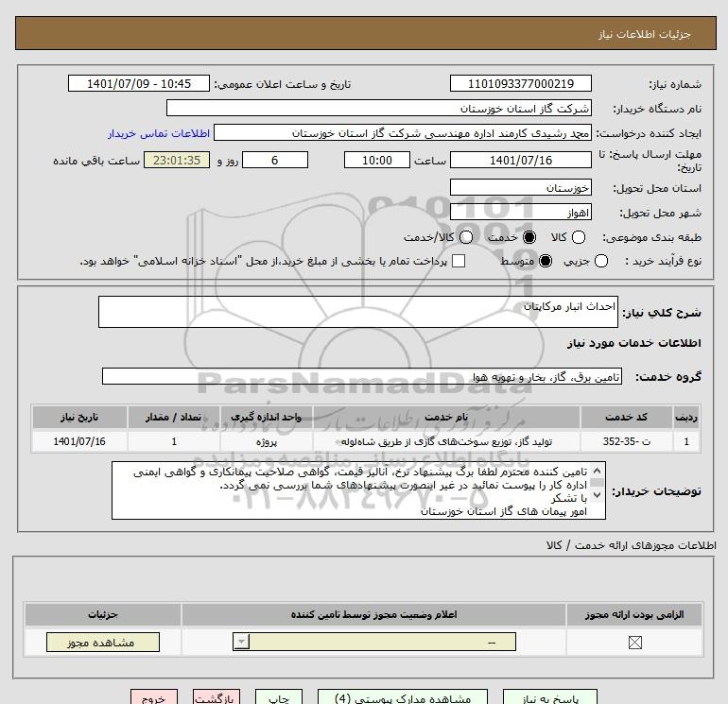Click the need date cell 1401/07/16 in table

79,441
